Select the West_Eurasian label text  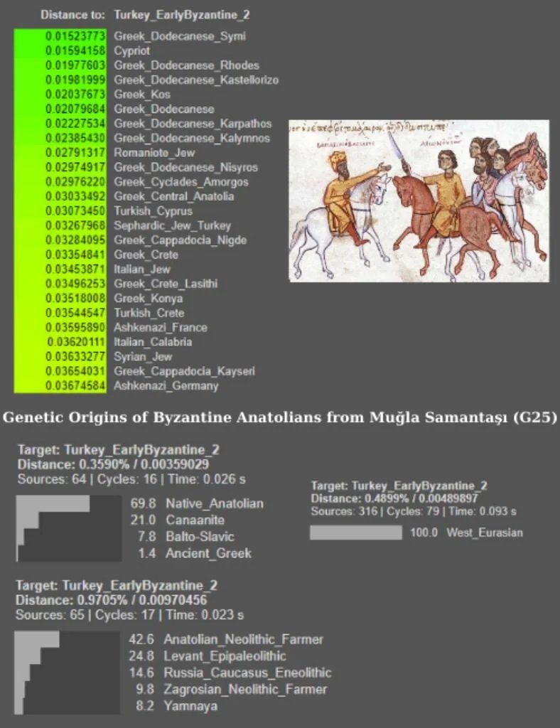(485, 532)
